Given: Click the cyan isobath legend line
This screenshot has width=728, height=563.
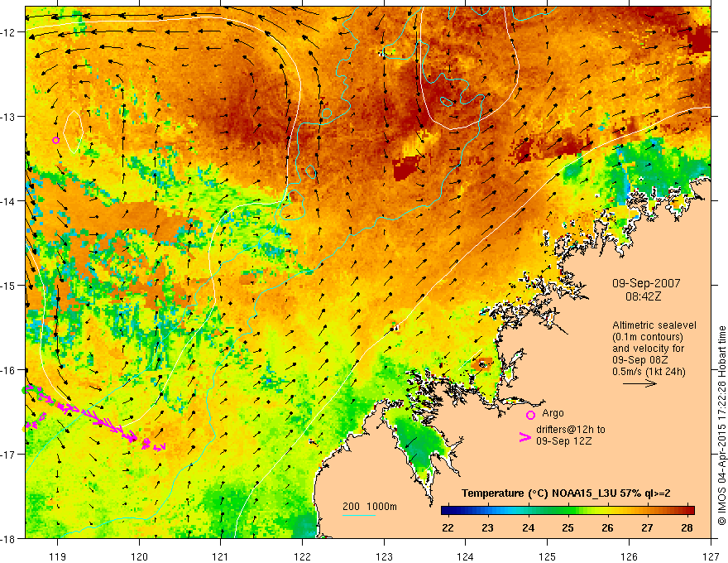Looking at the screenshot, I should [x=359, y=515].
